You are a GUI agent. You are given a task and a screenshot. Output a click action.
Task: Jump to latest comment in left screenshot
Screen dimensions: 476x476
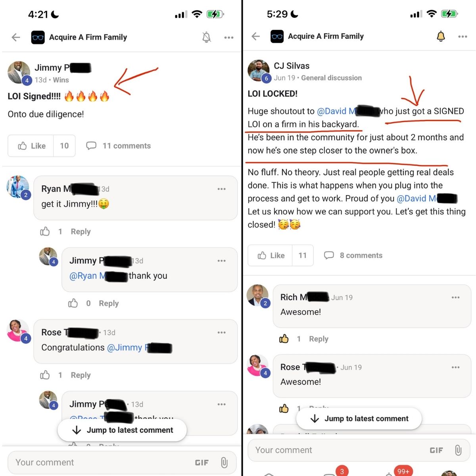click(122, 430)
